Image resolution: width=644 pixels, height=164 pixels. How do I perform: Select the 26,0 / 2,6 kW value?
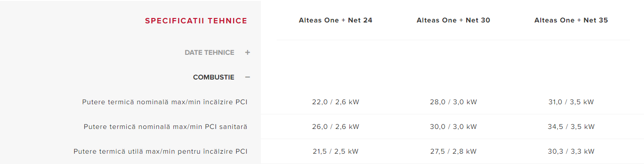pos(335,127)
